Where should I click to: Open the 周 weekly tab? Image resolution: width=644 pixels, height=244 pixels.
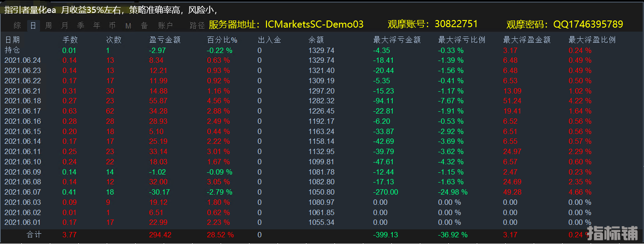48,26
